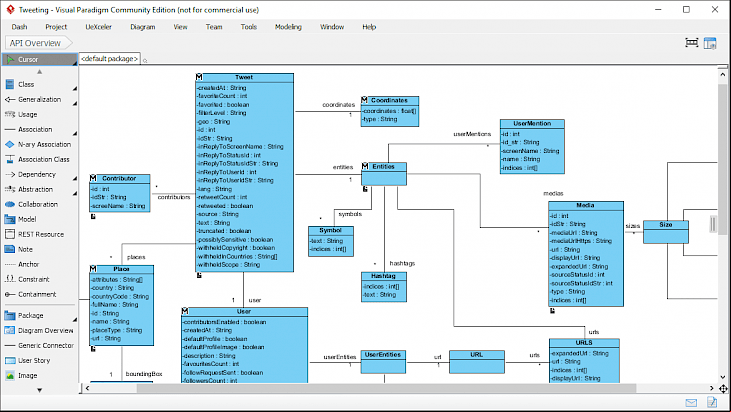Pick the Class tool icon
This screenshot has height=412, width=731.
click(10, 84)
